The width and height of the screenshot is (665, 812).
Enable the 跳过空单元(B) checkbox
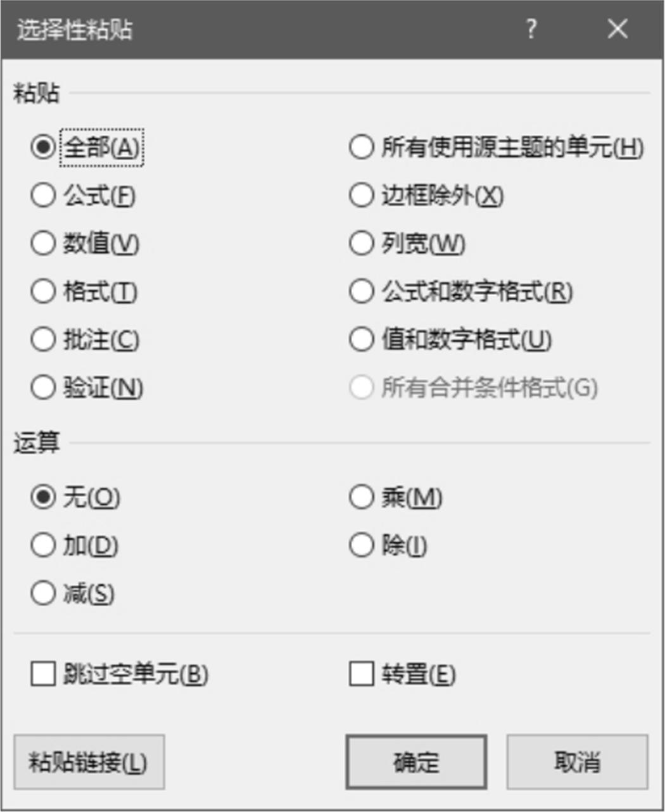point(43,674)
